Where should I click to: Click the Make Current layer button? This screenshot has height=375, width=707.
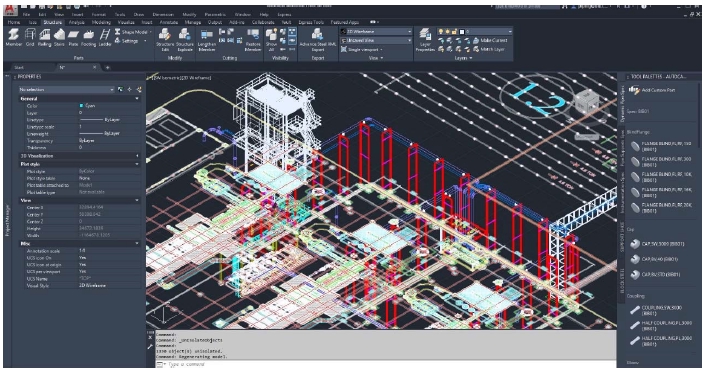point(491,40)
